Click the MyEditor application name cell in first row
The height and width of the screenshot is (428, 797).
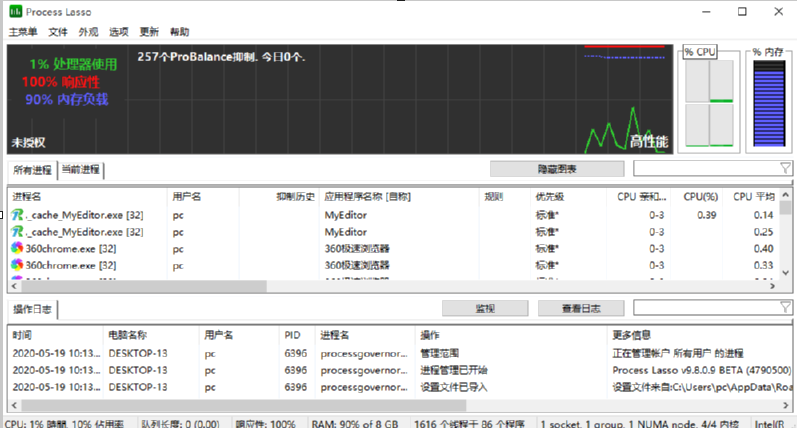pyautogui.click(x=346, y=215)
